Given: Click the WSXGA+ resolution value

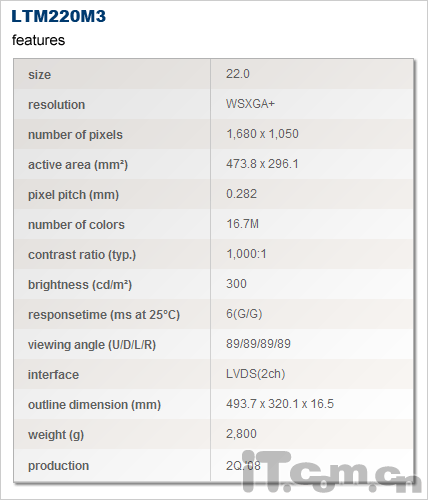Looking at the screenshot, I should pos(250,104).
